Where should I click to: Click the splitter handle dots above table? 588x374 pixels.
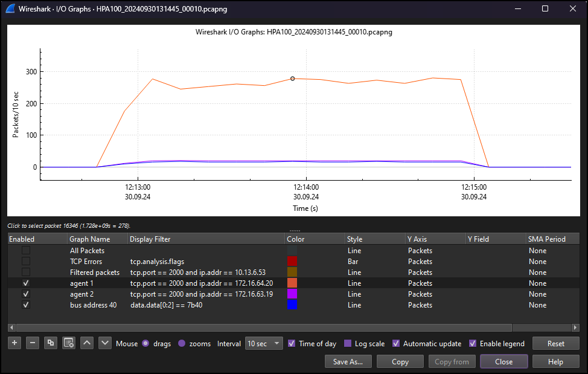click(x=295, y=231)
